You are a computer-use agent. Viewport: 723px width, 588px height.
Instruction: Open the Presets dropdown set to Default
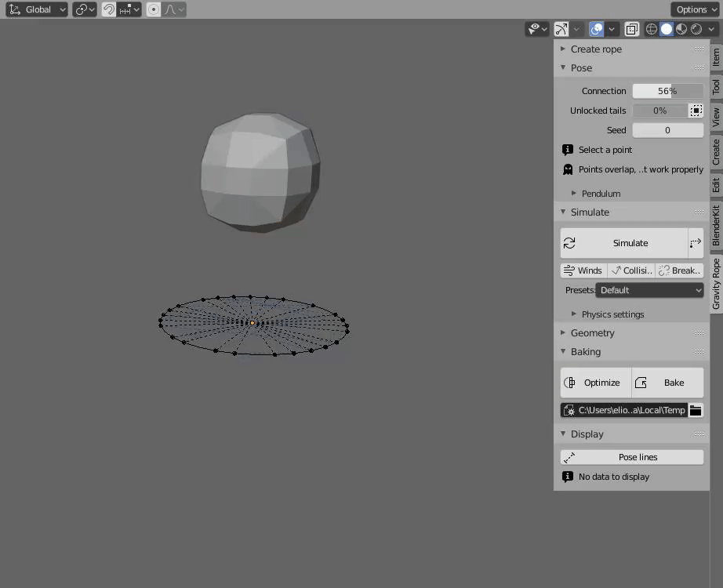coord(649,290)
